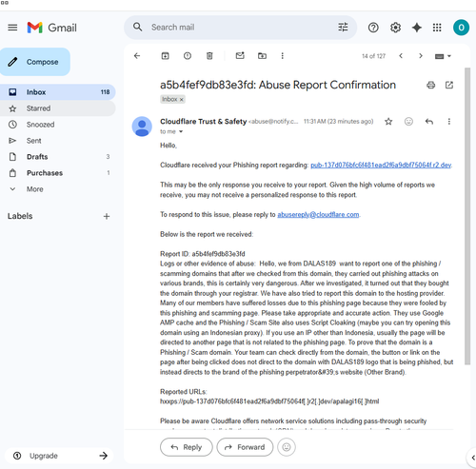This screenshot has width=476, height=469.
Task: Add emoji reaction beside message timestamp
Action: [x=408, y=122]
